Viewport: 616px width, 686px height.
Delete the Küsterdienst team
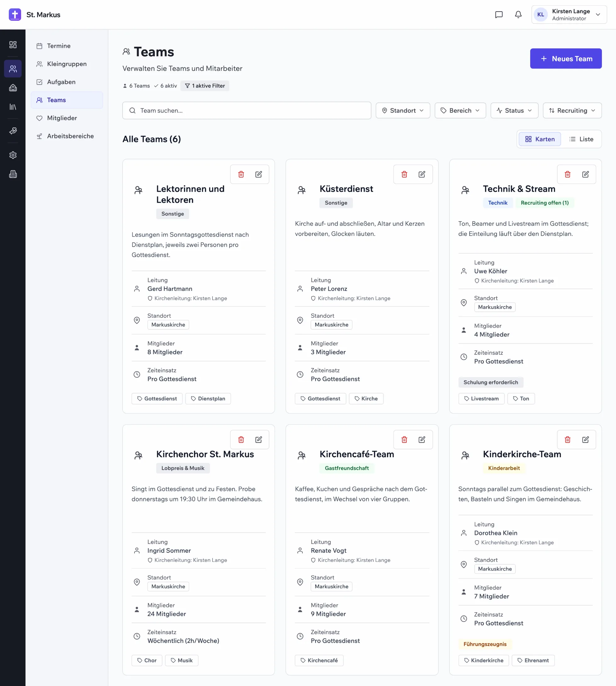[404, 174]
